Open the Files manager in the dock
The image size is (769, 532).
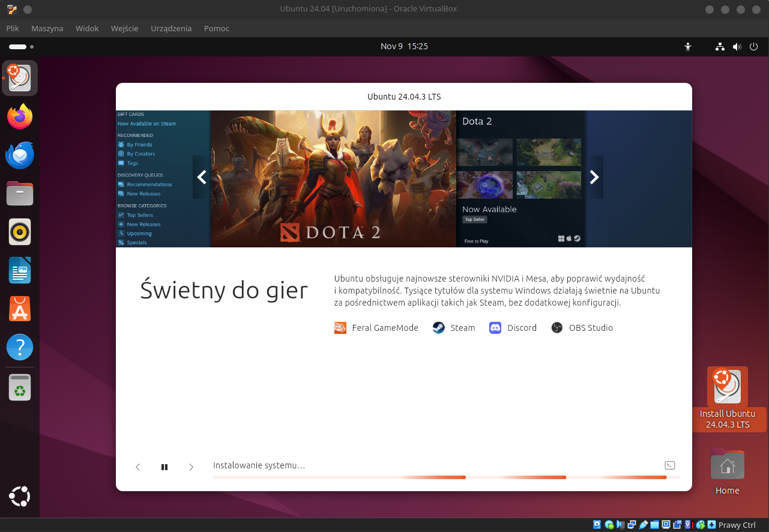pyautogui.click(x=20, y=193)
